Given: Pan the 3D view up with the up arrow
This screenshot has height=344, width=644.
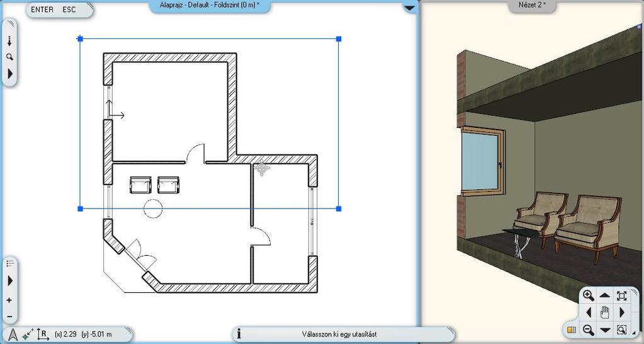Looking at the screenshot, I should 604,295.
